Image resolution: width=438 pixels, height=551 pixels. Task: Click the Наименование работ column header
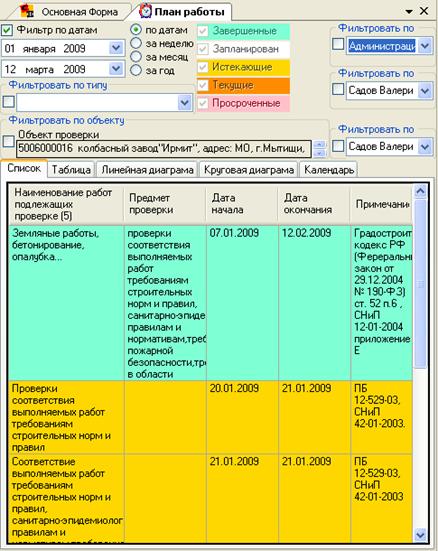pos(66,204)
